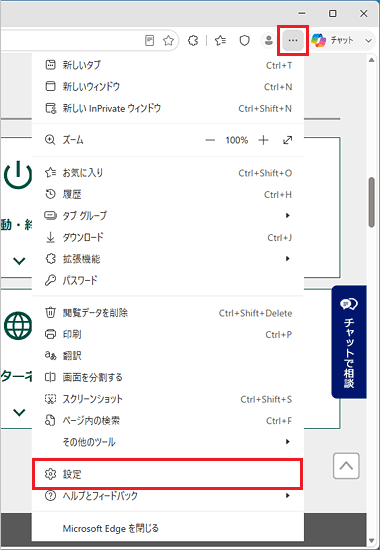Expand ヘルプとフィードバック submenu
The width and height of the screenshot is (380, 550).
point(168,496)
